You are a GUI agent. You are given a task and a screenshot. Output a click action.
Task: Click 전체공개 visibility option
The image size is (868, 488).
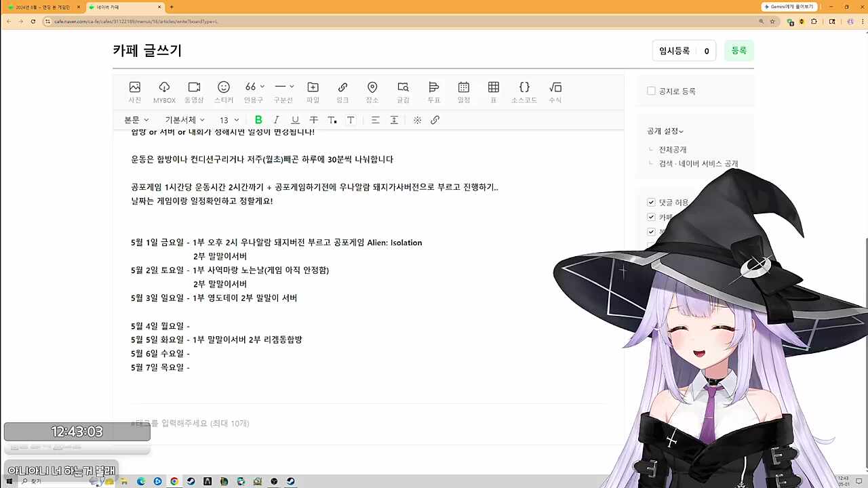pos(673,150)
